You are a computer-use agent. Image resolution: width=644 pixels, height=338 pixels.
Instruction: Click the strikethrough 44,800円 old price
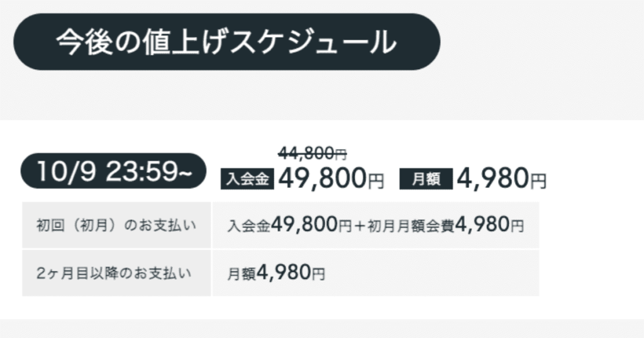pyautogui.click(x=313, y=154)
